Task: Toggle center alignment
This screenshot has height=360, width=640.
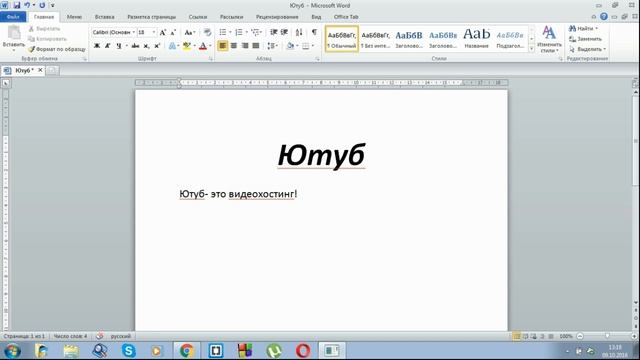Action: click(x=234, y=46)
